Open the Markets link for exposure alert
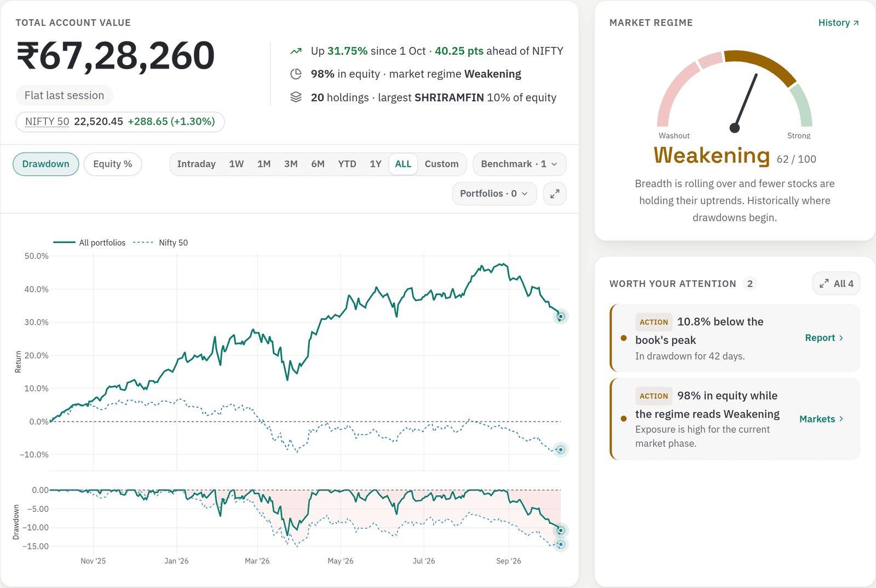 click(x=821, y=419)
